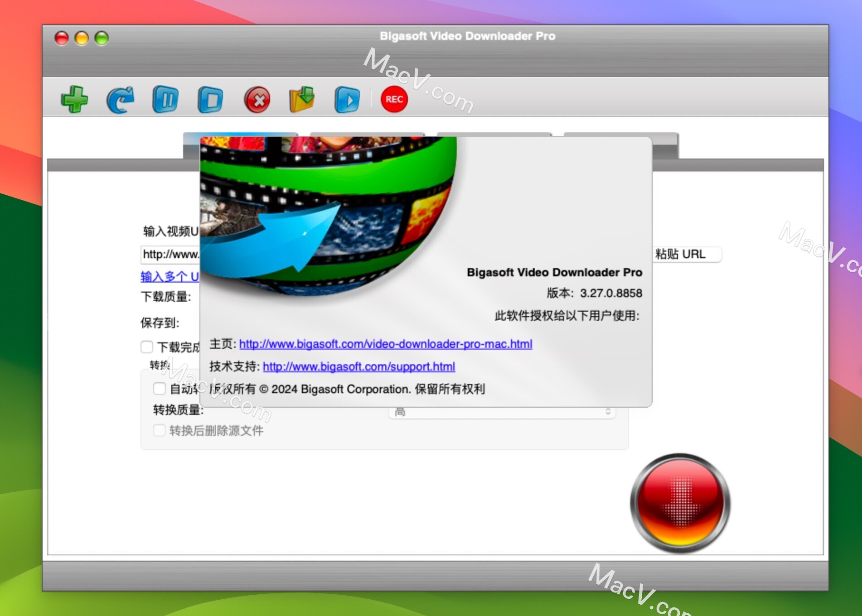Click the 输入多个 URL link
Image resolution: width=862 pixels, height=616 pixels.
click(170, 276)
